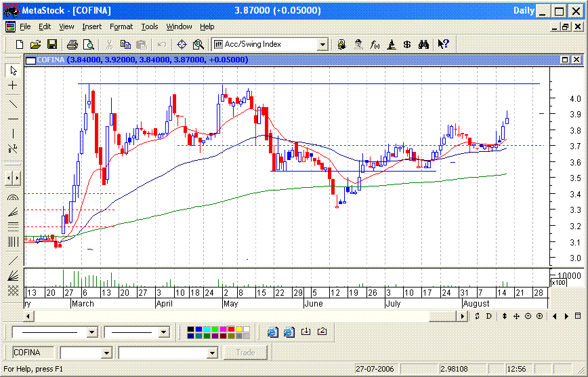The width and height of the screenshot is (588, 377).
Task: Open the first line style dropdown
Action: [91, 332]
